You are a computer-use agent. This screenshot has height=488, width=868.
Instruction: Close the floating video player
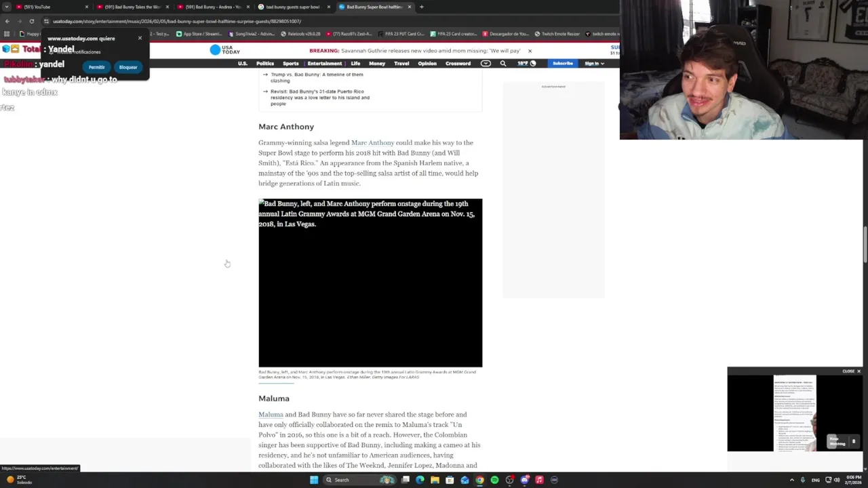852,371
